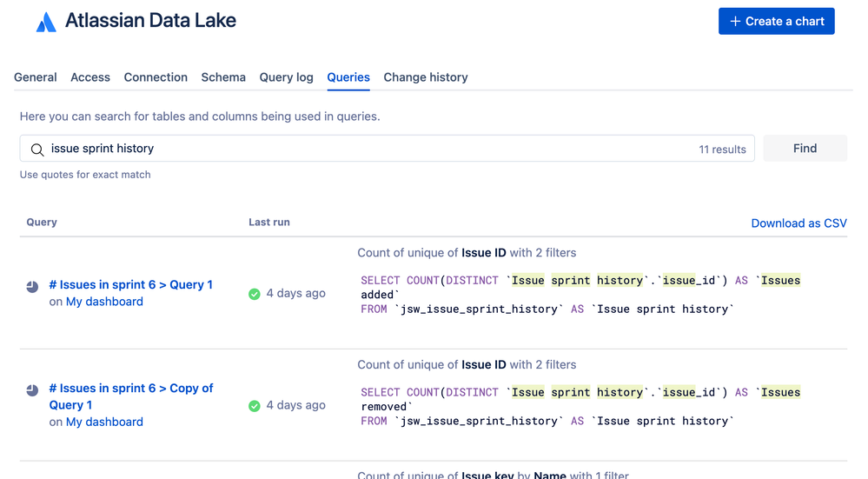Select the Queries tab
The width and height of the screenshot is (868, 479).
[x=348, y=77]
